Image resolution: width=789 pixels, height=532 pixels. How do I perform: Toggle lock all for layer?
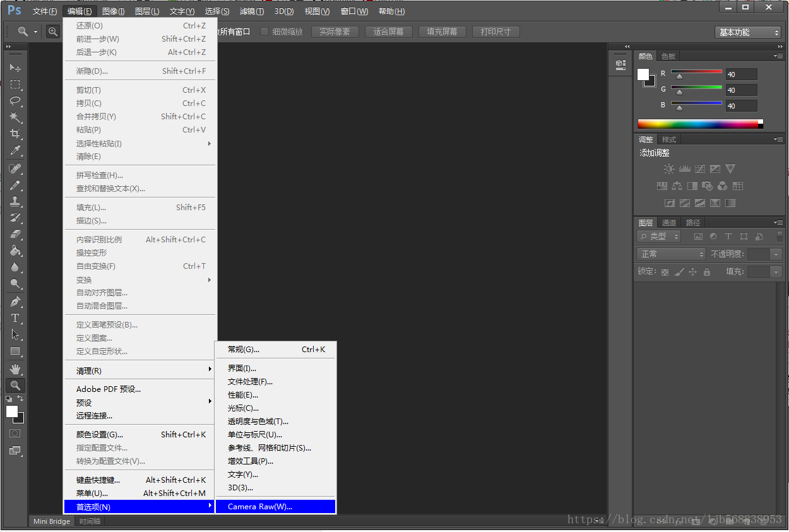pyautogui.click(x=707, y=272)
